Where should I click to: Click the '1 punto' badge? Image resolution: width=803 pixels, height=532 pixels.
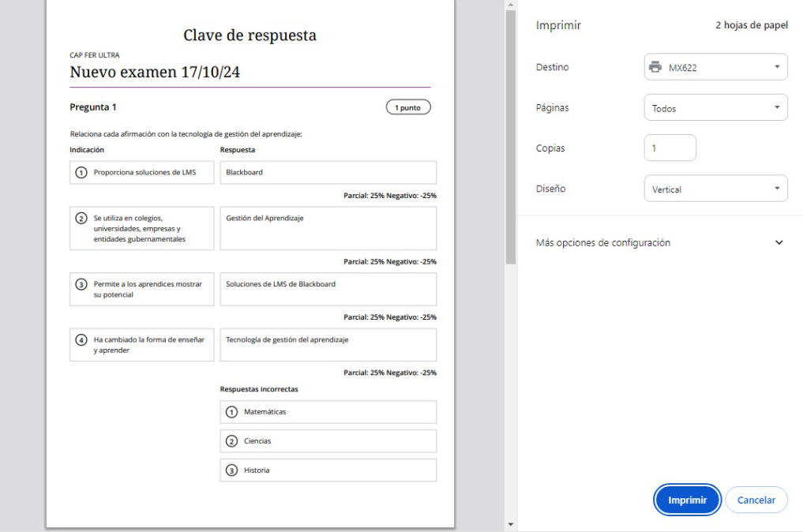coord(408,107)
